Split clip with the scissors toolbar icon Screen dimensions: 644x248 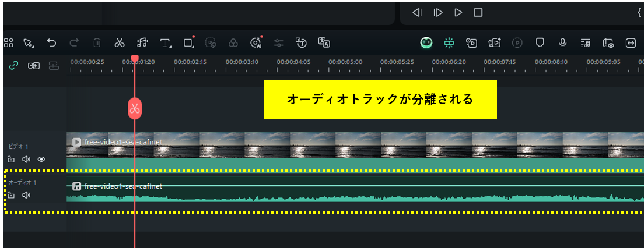120,42
